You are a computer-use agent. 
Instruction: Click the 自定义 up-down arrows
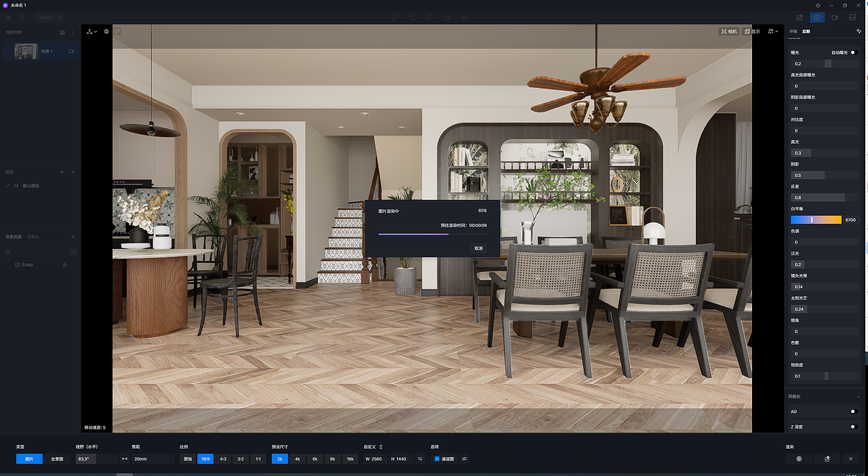(381, 447)
